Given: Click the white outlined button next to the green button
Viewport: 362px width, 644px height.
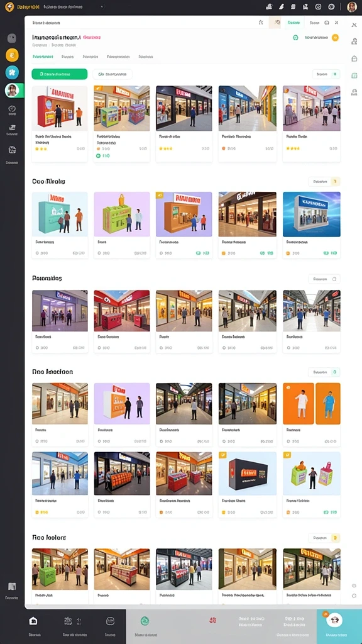Looking at the screenshot, I should pyautogui.click(x=112, y=74).
